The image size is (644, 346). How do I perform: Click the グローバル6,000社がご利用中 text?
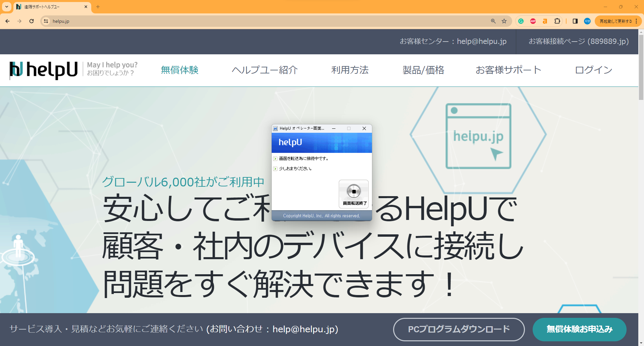[x=183, y=182]
